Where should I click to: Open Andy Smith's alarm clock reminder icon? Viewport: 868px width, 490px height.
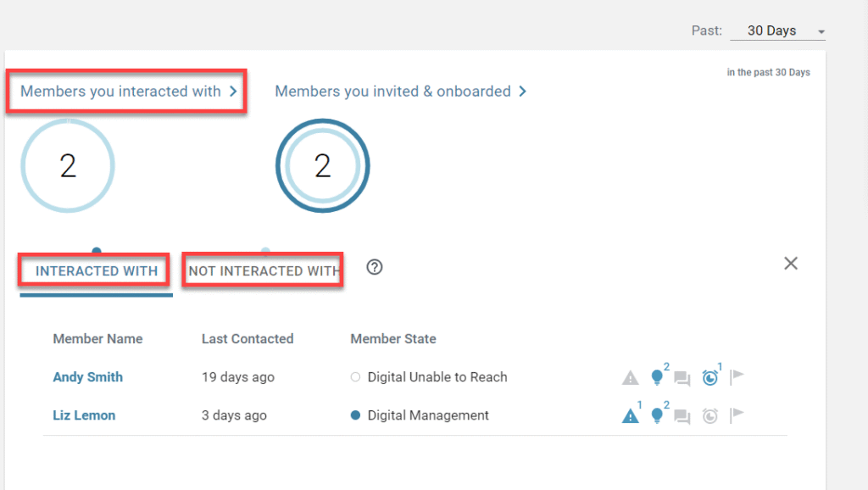click(x=709, y=378)
